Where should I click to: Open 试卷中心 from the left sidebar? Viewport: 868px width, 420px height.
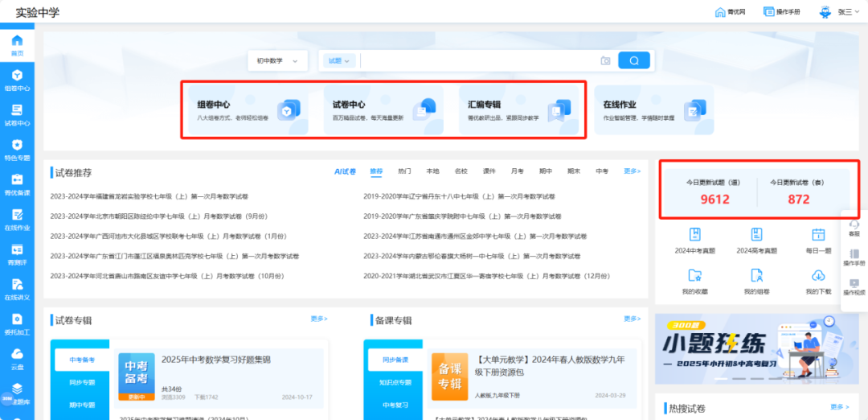pyautogui.click(x=17, y=115)
